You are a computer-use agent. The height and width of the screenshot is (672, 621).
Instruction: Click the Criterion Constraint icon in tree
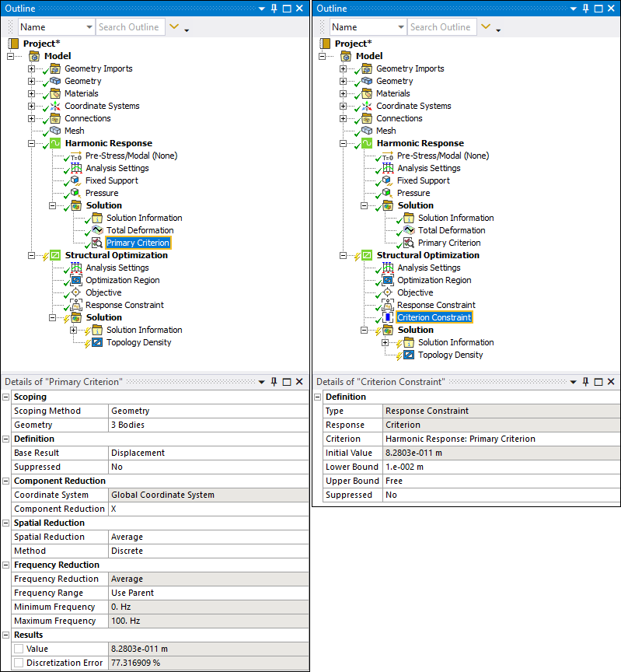tap(388, 317)
